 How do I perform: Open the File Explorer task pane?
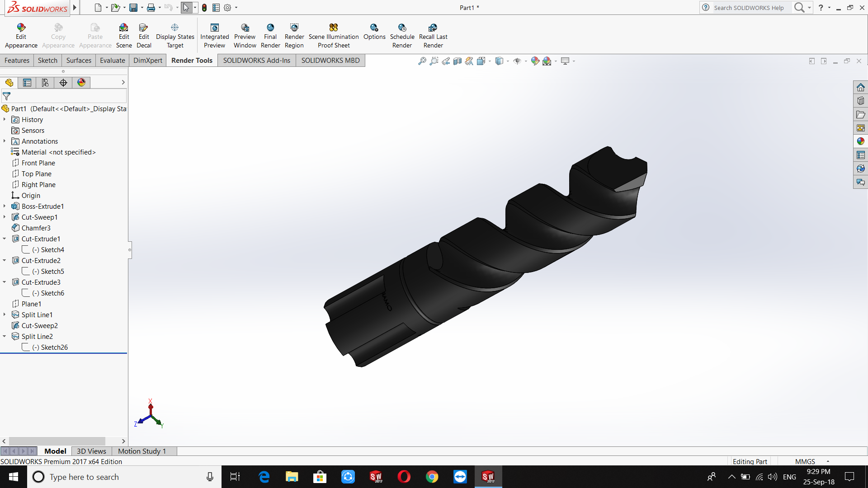860,114
